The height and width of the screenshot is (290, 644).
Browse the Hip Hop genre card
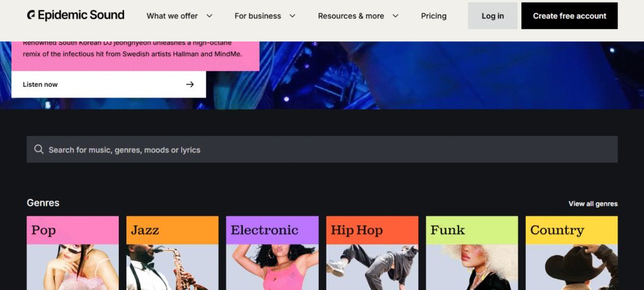[x=372, y=253]
